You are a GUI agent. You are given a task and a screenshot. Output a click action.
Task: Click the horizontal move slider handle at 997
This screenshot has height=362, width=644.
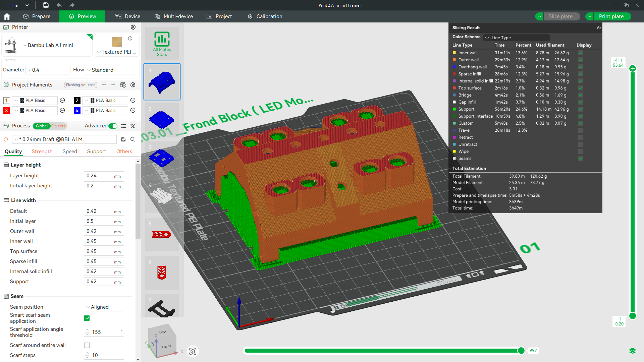[521, 351]
